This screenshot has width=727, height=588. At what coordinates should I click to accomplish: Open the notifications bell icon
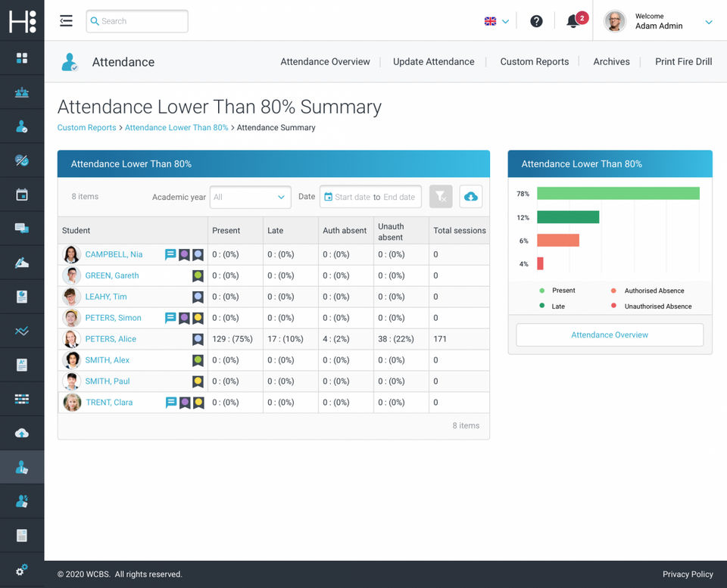pos(574,21)
